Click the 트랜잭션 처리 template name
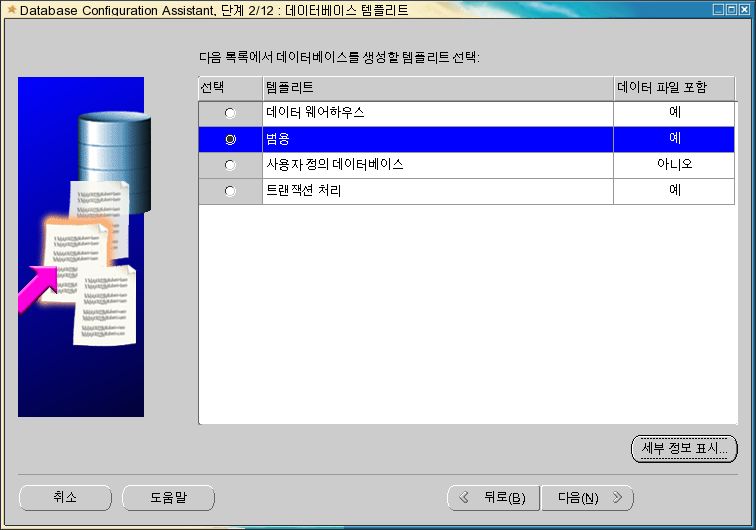 click(304, 191)
